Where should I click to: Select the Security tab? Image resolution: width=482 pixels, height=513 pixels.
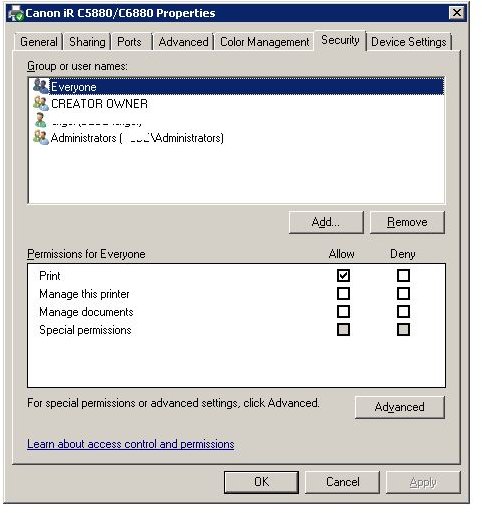pos(340,40)
